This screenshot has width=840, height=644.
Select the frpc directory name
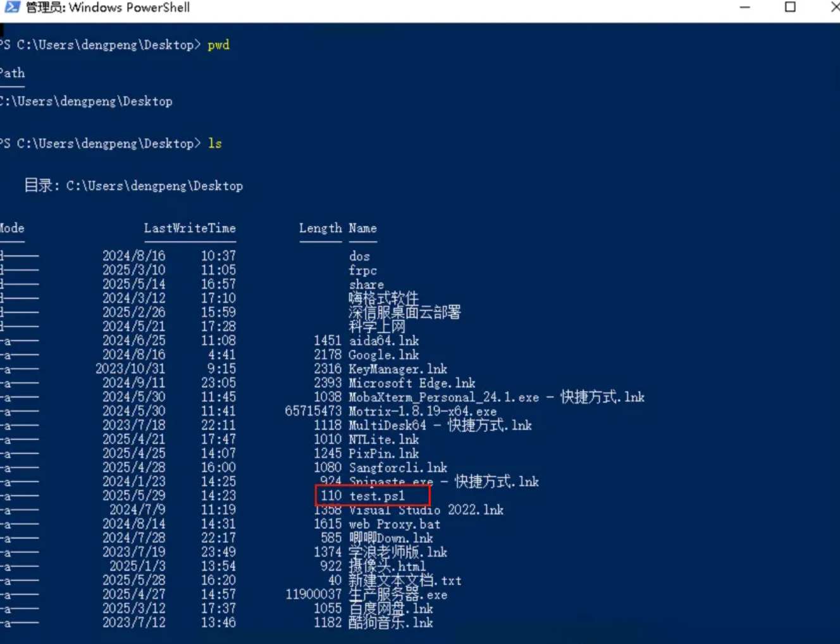(x=362, y=270)
